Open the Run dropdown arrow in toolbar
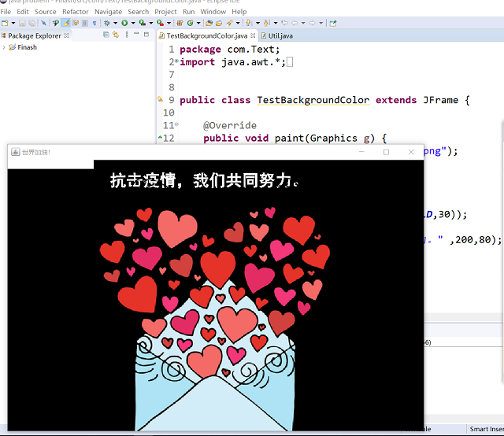This screenshot has height=436, width=504. 132,24
